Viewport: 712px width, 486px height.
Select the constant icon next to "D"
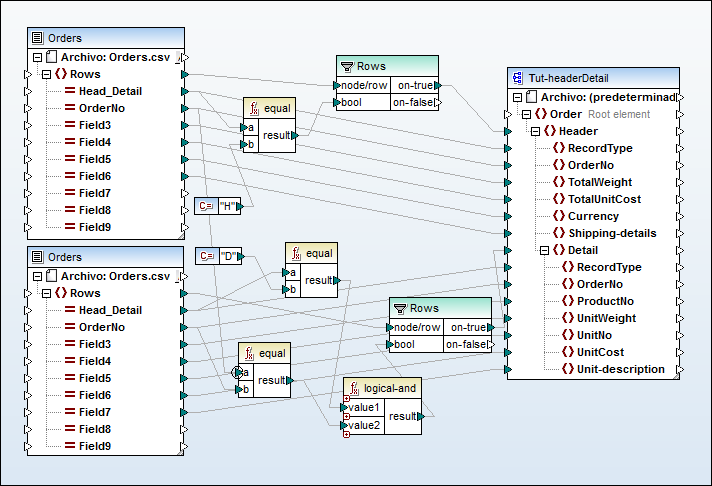[207, 256]
